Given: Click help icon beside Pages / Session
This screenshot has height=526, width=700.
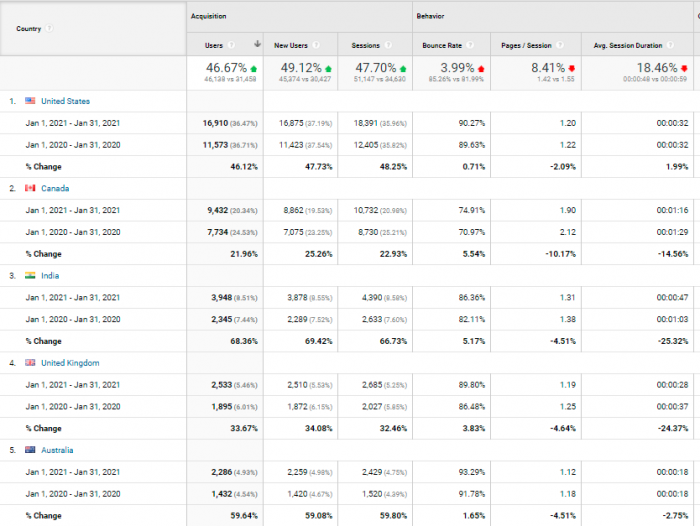Looking at the screenshot, I should click(560, 45).
